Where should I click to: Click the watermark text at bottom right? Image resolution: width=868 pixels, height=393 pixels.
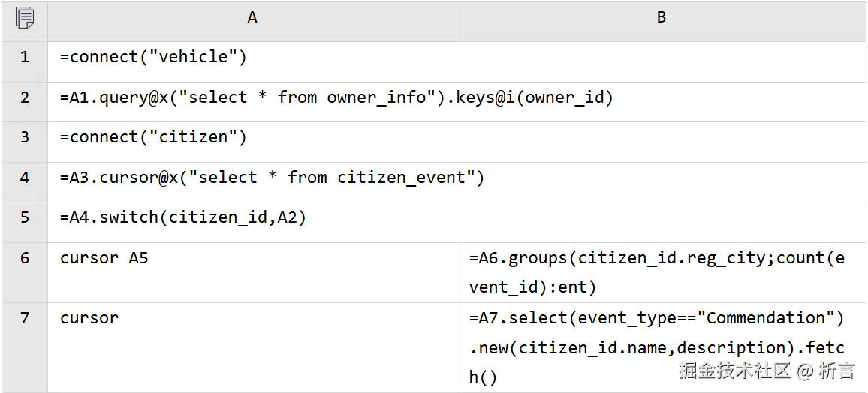pos(766,370)
